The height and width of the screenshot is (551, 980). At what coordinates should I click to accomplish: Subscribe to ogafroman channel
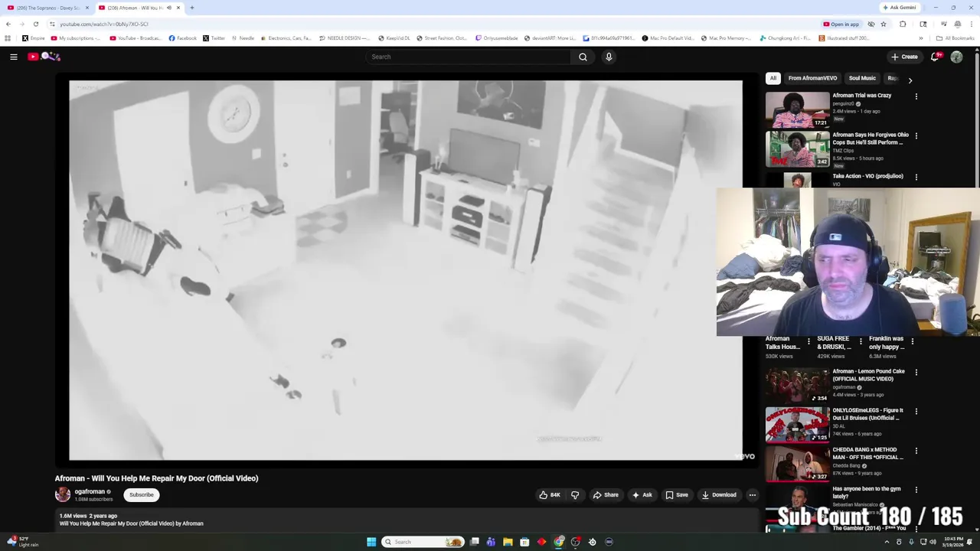click(x=142, y=494)
